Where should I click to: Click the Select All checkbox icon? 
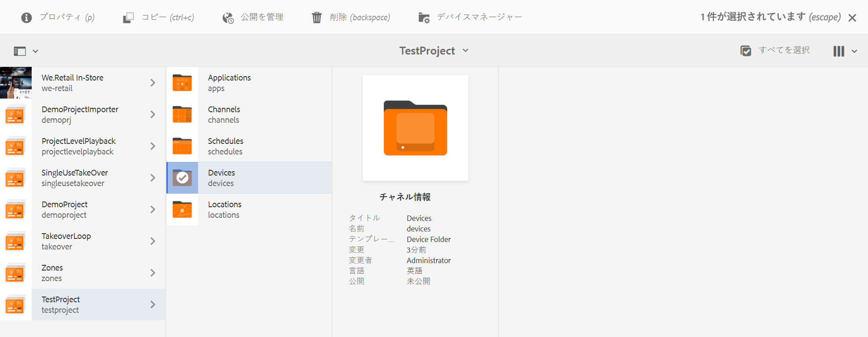pyautogui.click(x=746, y=51)
